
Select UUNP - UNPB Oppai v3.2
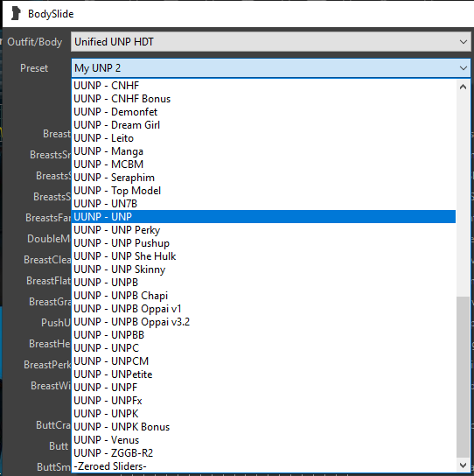(263, 322)
